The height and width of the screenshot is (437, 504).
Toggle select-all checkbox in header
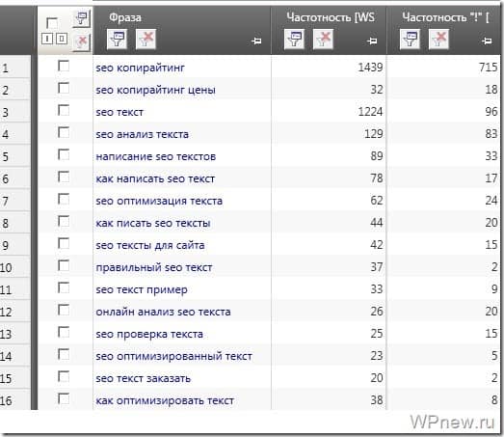tap(52, 23)
